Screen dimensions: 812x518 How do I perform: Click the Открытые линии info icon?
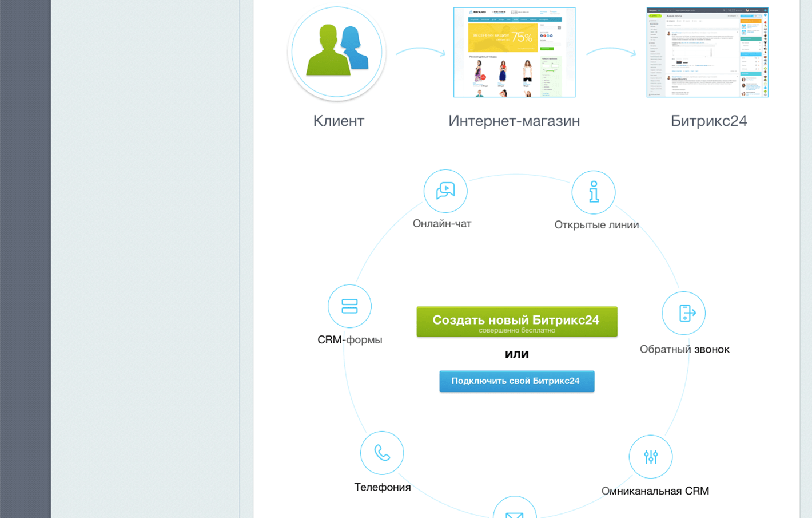point(594,192)
